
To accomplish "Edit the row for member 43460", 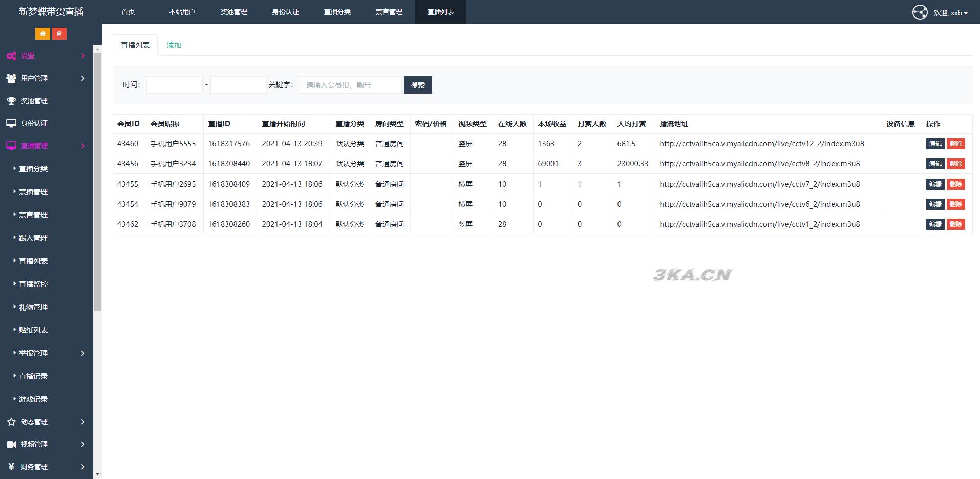I will point(935,144).
